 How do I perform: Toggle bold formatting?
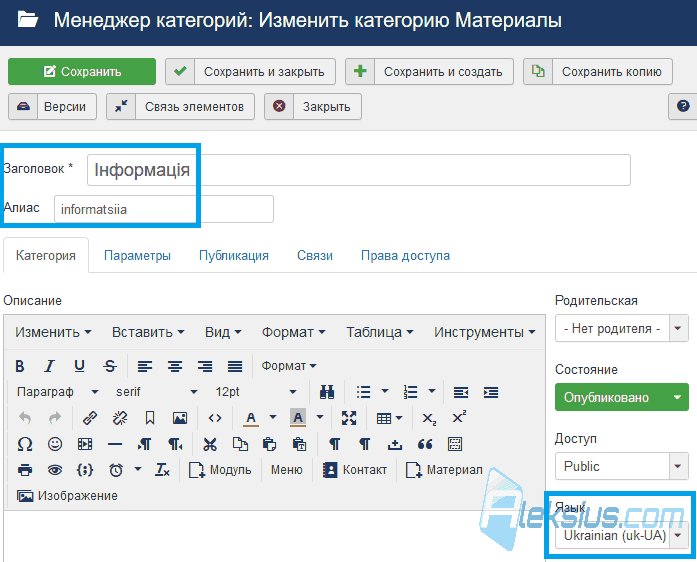[20, 366]
